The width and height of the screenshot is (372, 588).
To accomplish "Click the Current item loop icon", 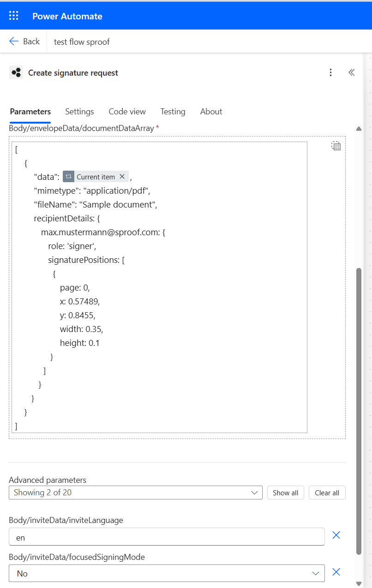I will [68, 177].
